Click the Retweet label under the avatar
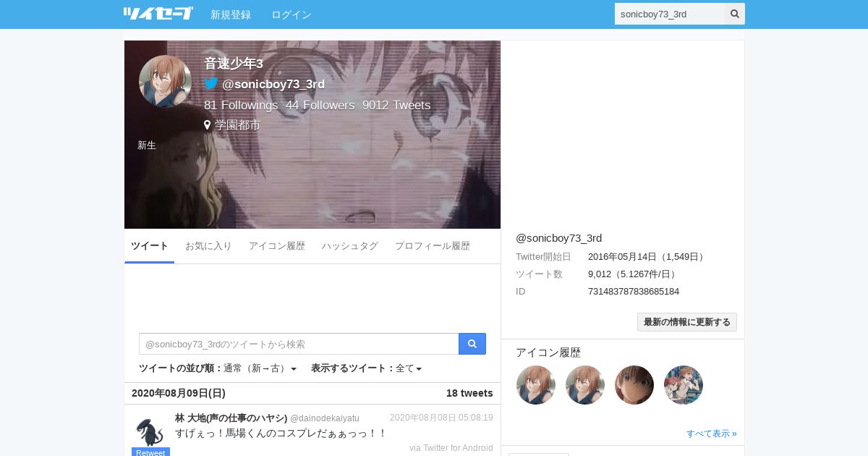Image resolution: width=868 pixels, height=456 pixels. click(150, 452)
